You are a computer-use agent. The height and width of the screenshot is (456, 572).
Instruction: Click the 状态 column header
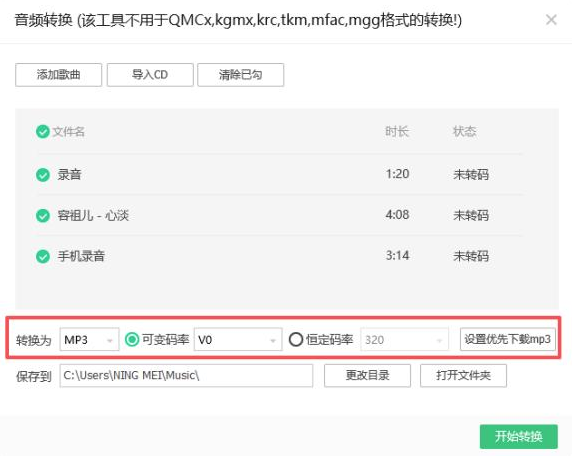[x=464, y=131]
